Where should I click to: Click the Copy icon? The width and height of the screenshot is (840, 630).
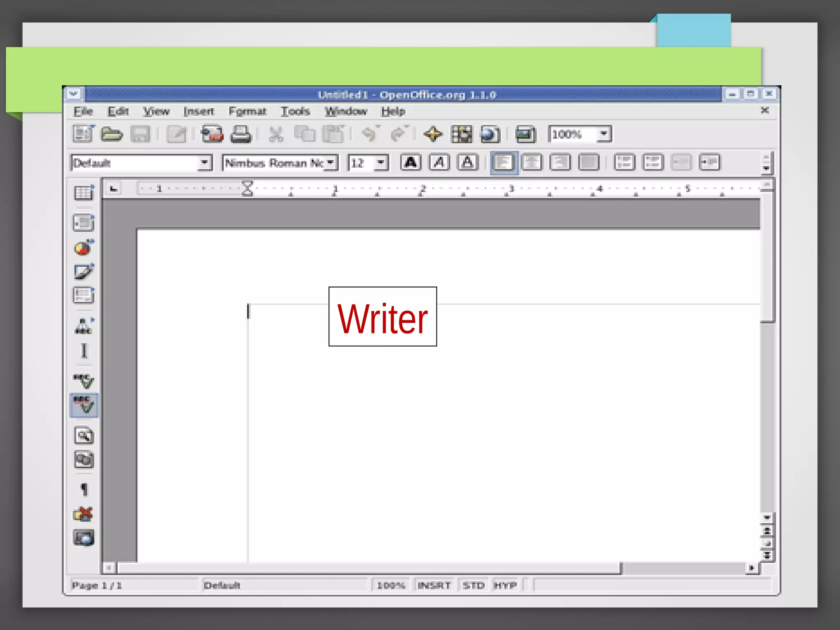305,134
